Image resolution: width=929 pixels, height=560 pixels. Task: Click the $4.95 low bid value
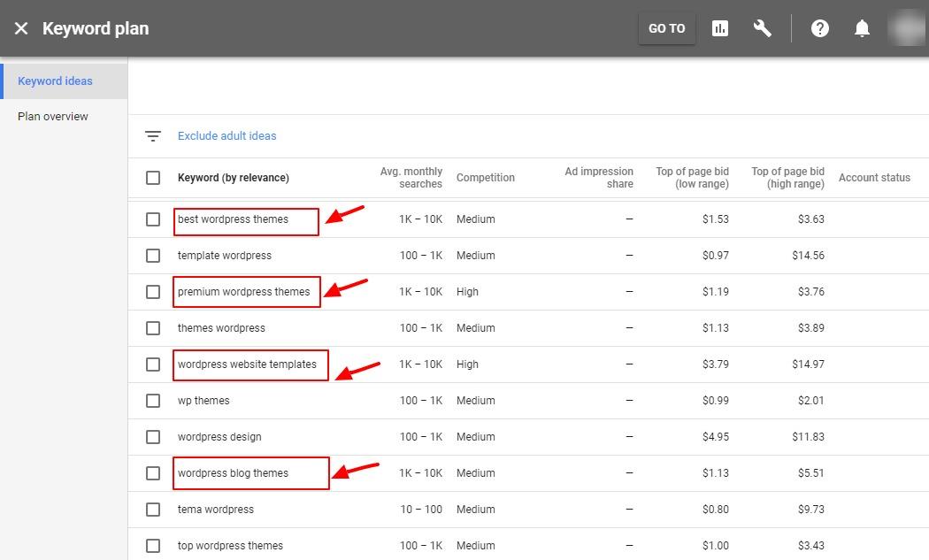pos(716,437)
